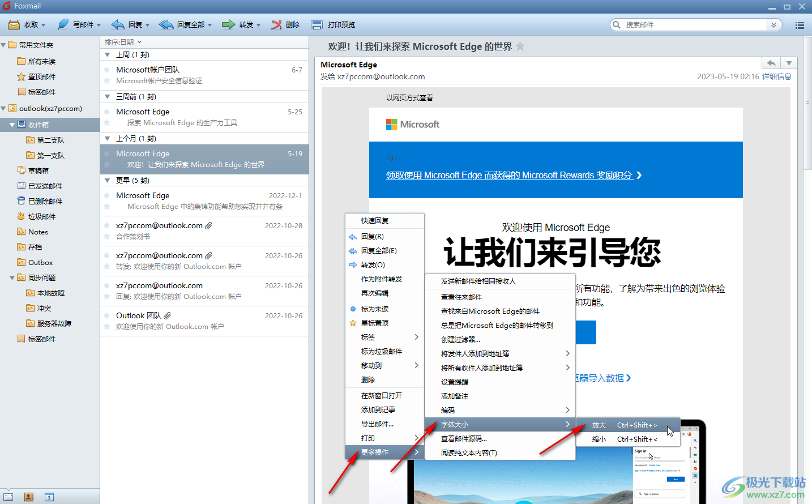The width and height of the screenshot is (812, 504).
Task: Open the 写邮件 dropdown arrow
Action: (99, 25)
